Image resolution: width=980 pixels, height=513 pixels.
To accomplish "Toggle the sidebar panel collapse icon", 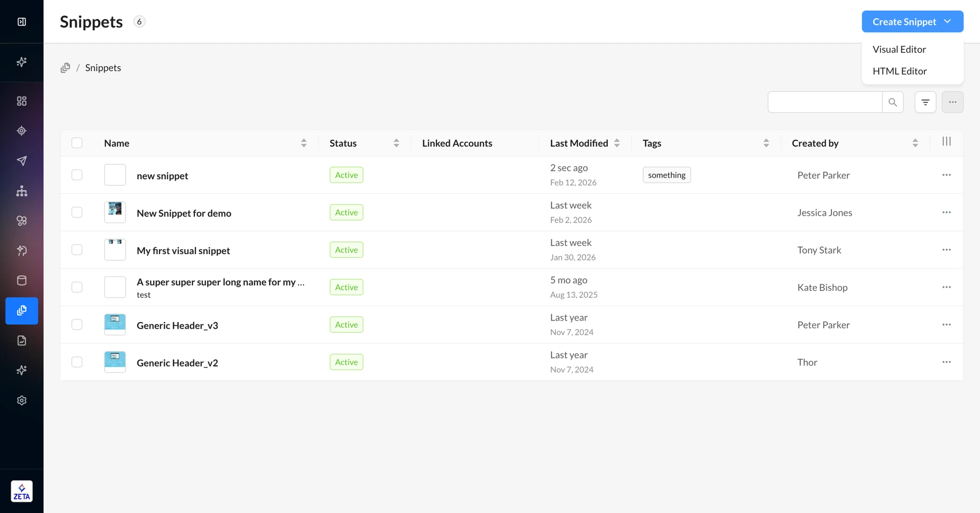I will [21, 21].
